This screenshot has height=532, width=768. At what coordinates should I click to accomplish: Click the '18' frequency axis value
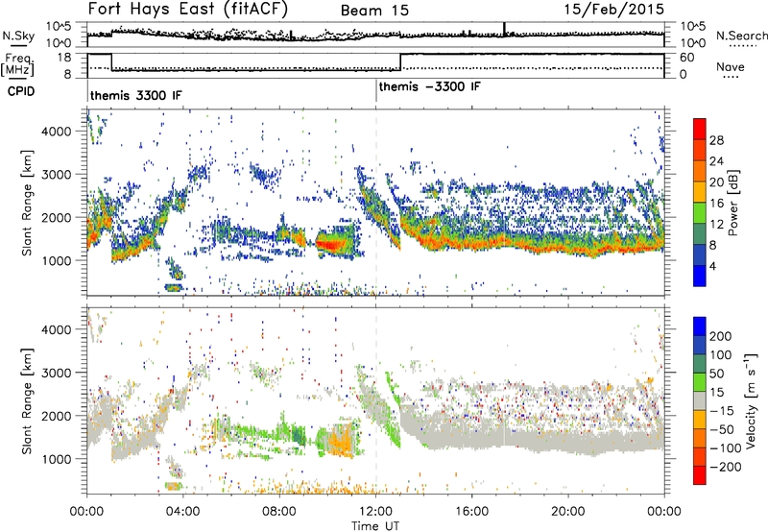click(64, 58)
